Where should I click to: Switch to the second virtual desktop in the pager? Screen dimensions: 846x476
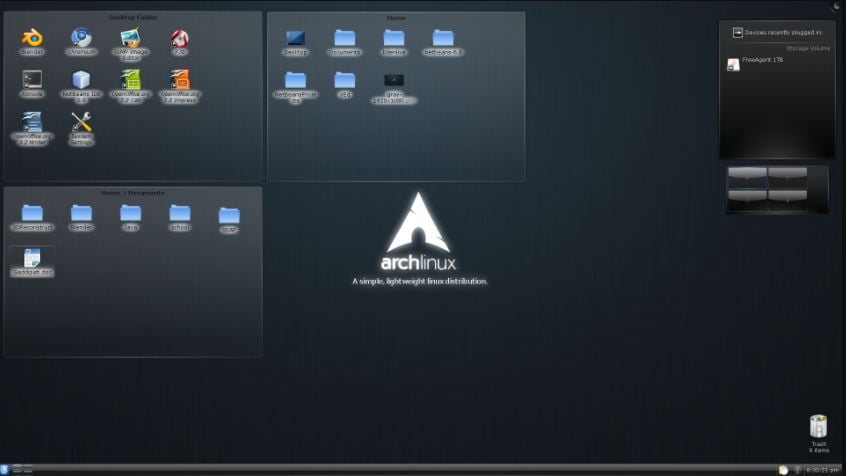coord(788,176)
